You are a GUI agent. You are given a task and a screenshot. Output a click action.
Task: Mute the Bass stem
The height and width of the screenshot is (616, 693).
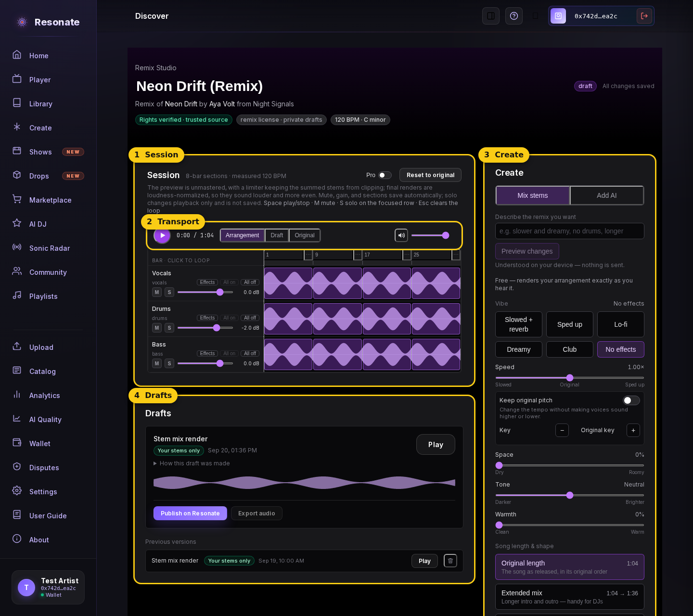(x=157, y=363)
